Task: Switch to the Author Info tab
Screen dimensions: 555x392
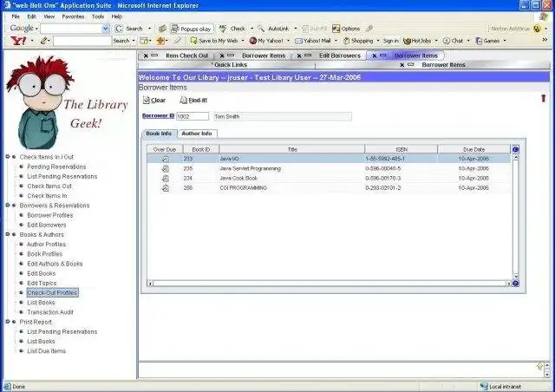Action: (x=197, y=134)
